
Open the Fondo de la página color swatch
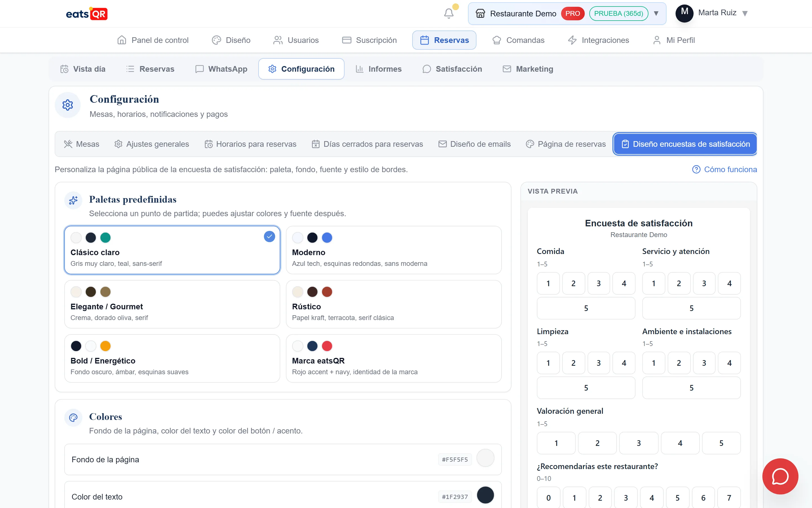point(485,458)
